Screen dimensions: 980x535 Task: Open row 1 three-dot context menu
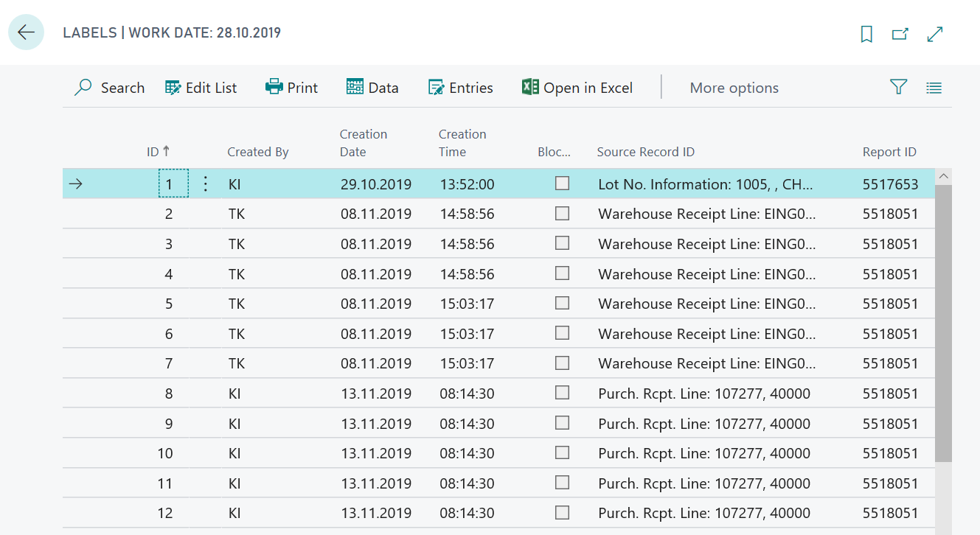click(x=206, y=184)
